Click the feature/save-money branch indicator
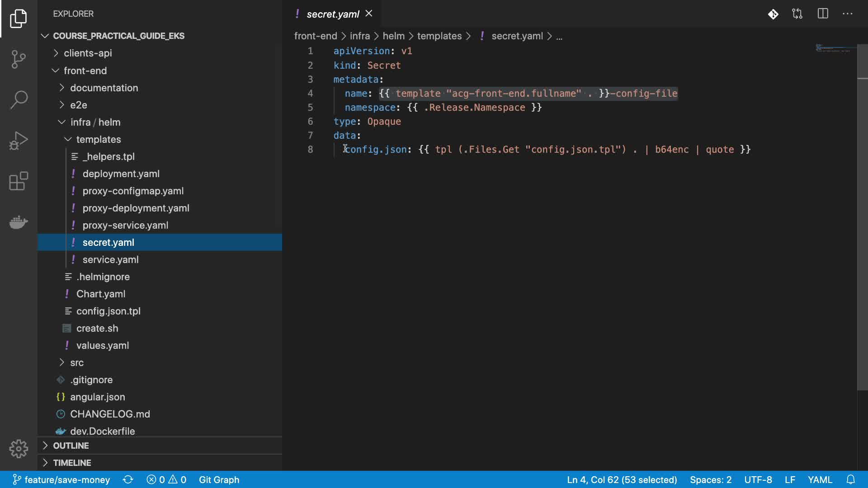Viewport: 868px width, 488px height. click(x=61, y=479)
